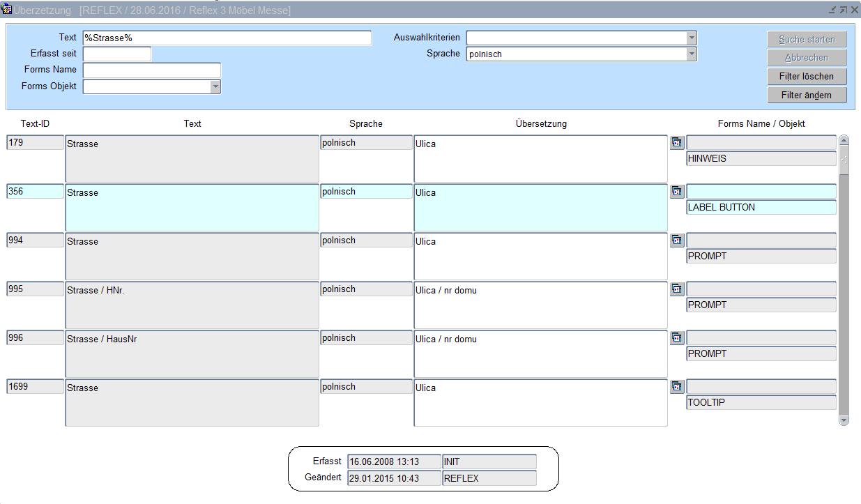Open the editor icon for Text-ID 179 row
Viewport: 861px width, 504px height.
point(677,142)
